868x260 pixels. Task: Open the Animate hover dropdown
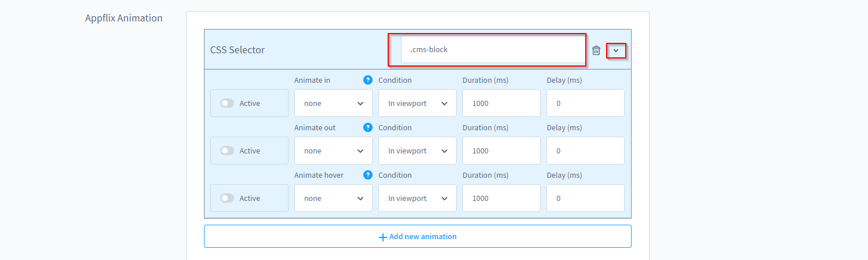coord(333,198)
